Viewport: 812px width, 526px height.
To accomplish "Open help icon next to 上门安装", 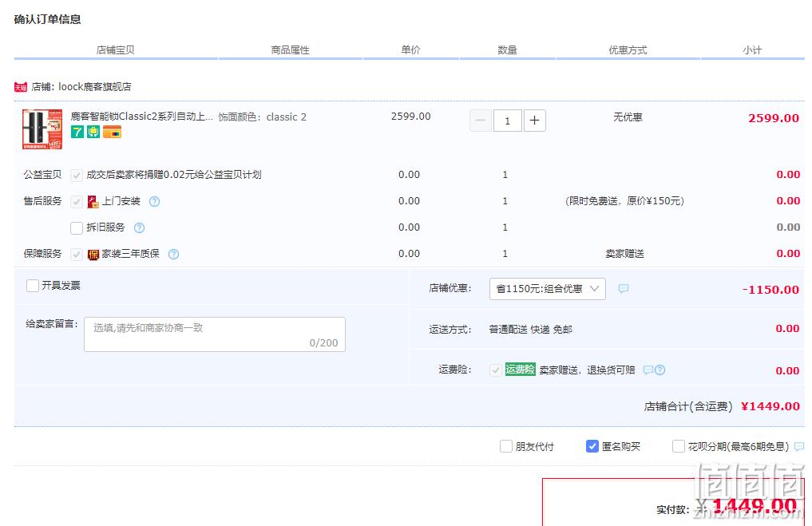I will point(154,201).
